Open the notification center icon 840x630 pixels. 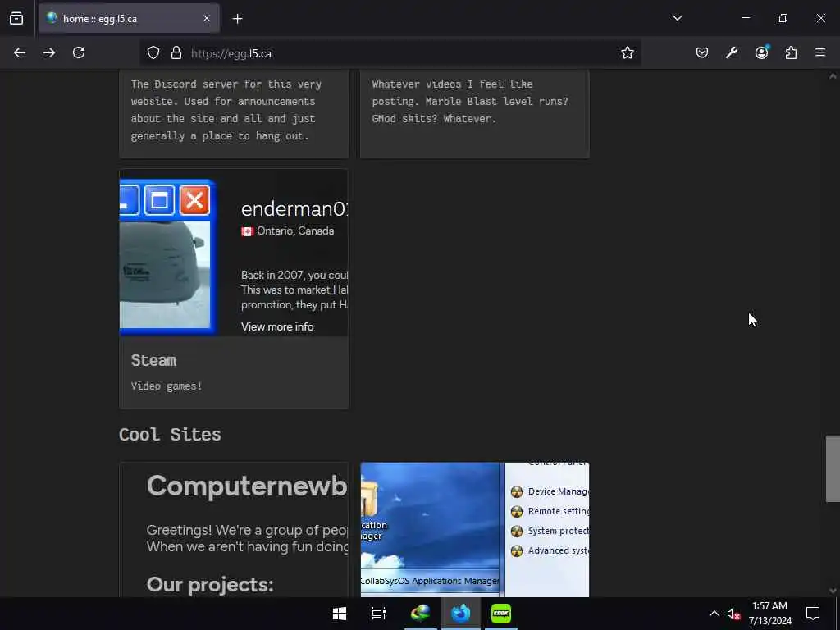(x=813, y=614)
